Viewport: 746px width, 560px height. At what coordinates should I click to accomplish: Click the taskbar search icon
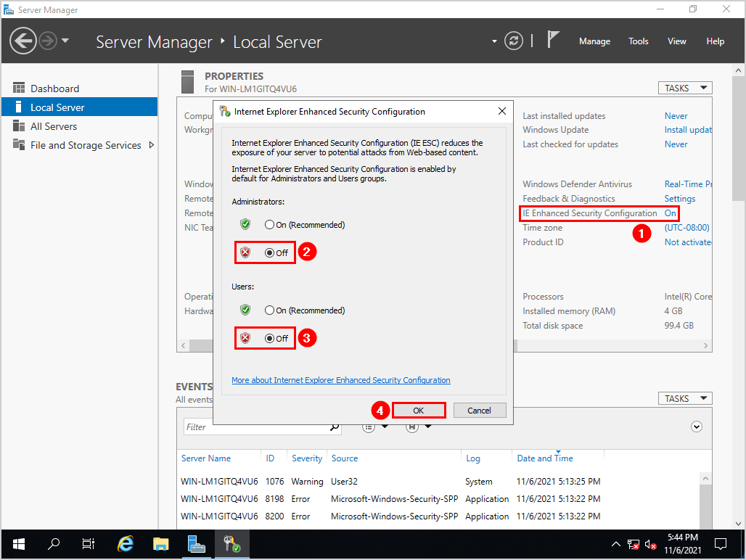[x=54, y=544]
